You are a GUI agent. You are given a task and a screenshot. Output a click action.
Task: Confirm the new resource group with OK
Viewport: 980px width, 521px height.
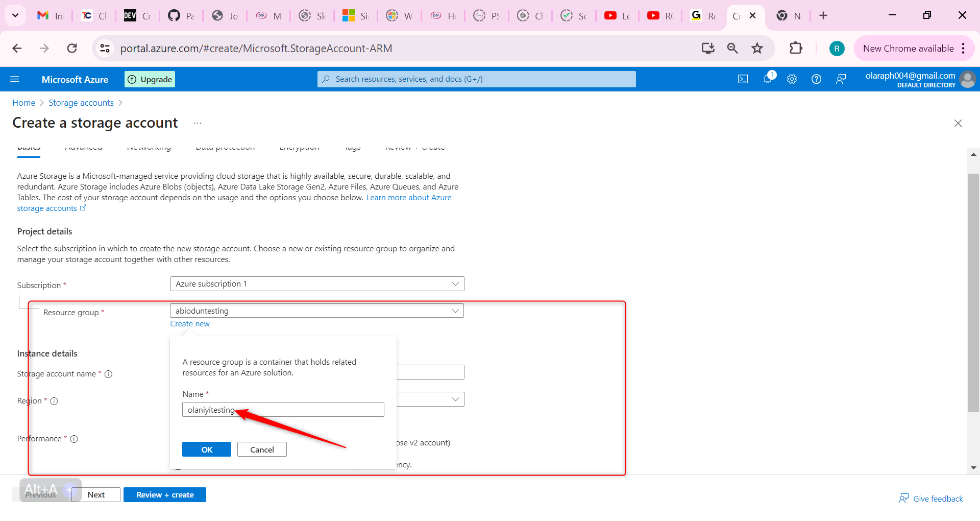point(207,449)
